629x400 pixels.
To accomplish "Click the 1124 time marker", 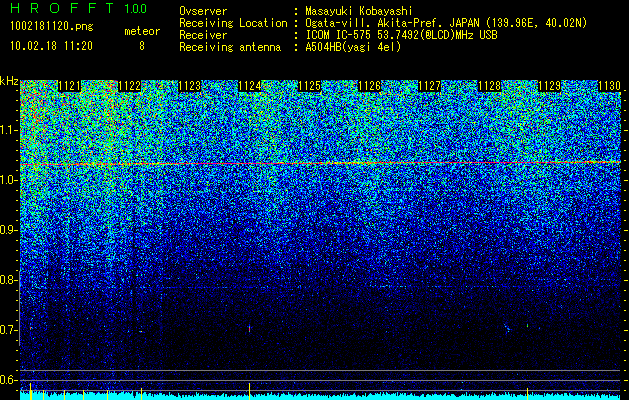I will 250,86.
